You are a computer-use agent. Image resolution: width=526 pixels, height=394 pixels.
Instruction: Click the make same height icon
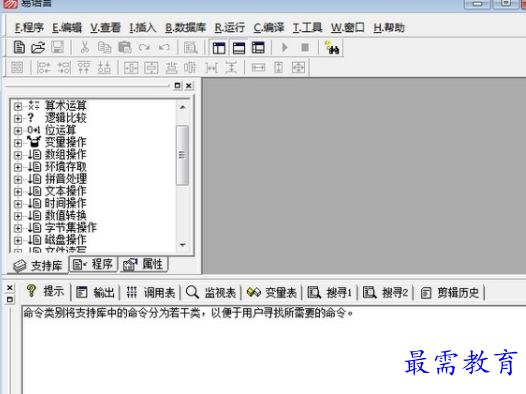coord(278,68)
